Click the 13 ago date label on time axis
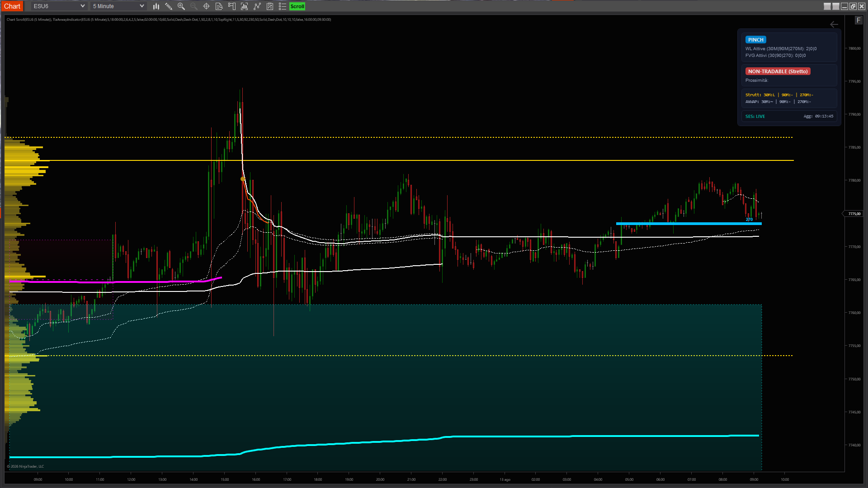The height and width of the screenshot is (488, 868). tap(505, 479)
